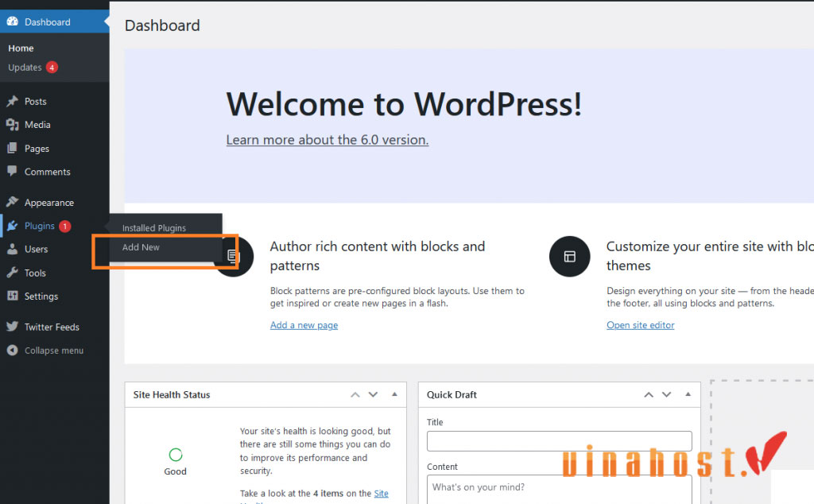814x504 pixels.
Task: Open the Dashboard menu item
Action: (55, 21)
